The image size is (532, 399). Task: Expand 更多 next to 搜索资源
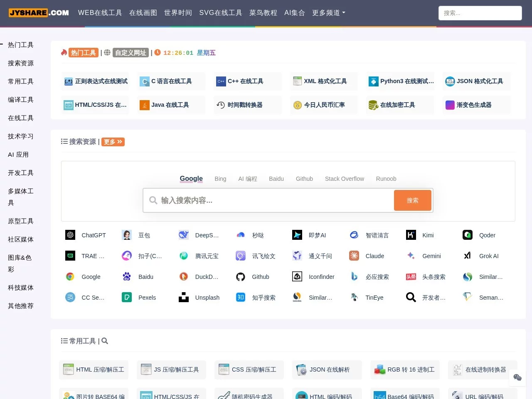[x=113, y=142]
